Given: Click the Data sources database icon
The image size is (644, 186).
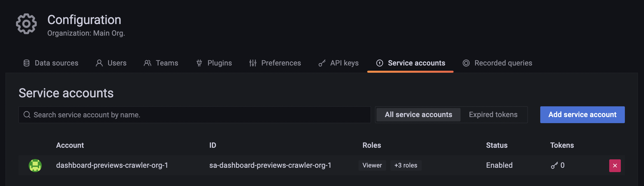Looking at the screenshot, I should tap(26, 63).
